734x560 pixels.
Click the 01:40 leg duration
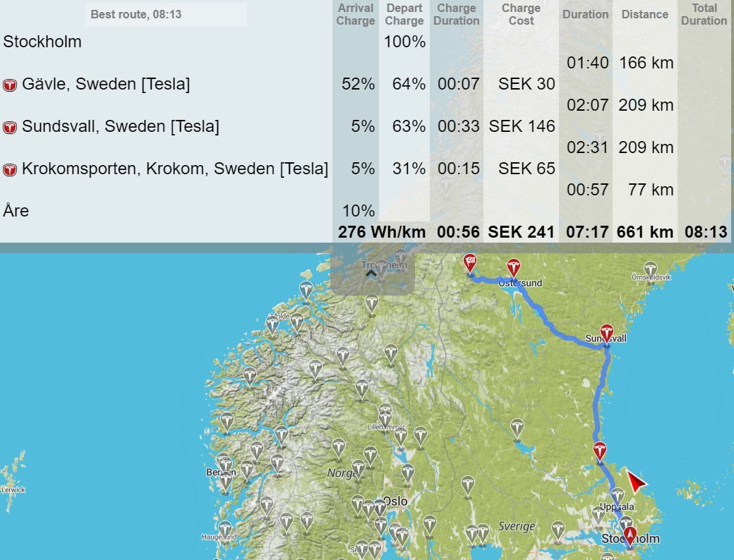(x=587, y=63)
